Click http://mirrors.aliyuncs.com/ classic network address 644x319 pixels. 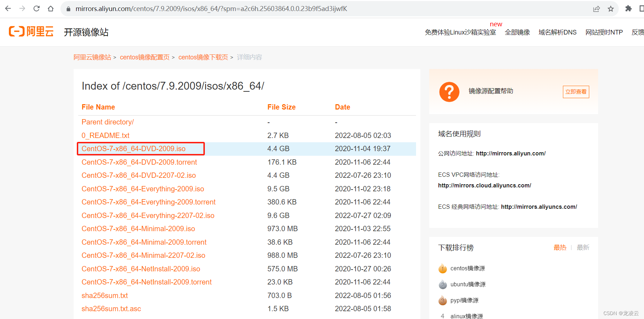pos(539,207)
